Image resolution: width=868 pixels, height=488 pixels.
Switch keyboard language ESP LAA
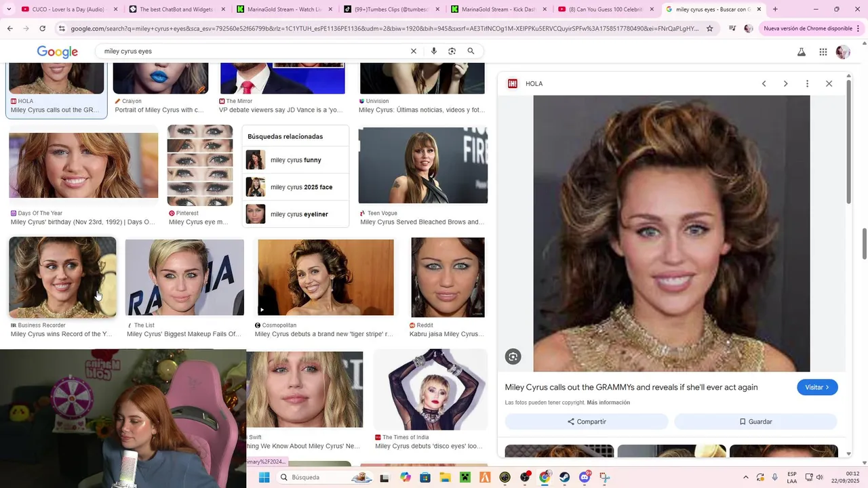(x=792, y=477)
